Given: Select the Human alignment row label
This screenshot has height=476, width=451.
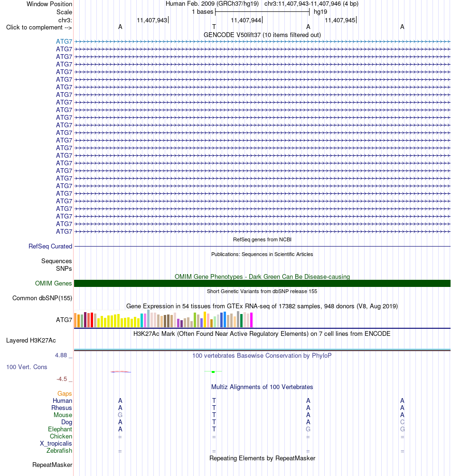Looking at the screenshot, I should click(x=62, y=401).
